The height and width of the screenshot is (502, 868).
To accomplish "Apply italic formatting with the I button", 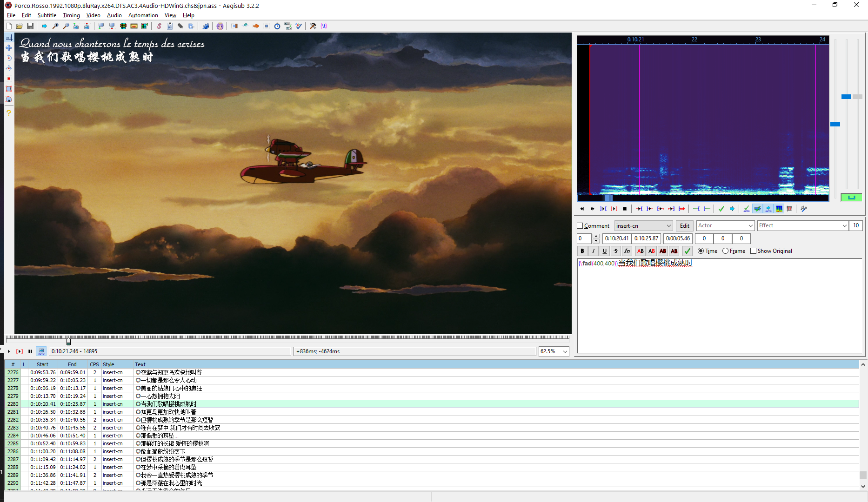I will (594, 251).
